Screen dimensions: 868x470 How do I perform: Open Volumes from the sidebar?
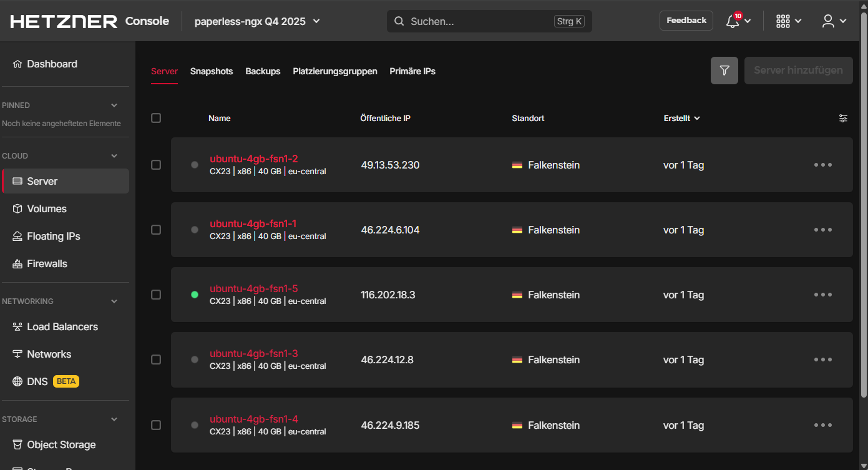click(46, 208)
